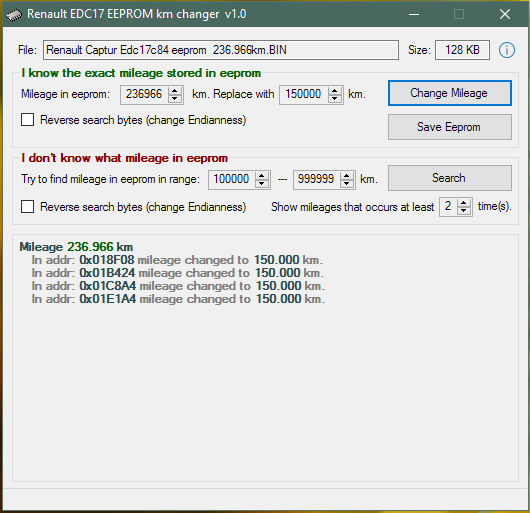Enable Reverse search bytes in unknown-mileage section
This screenshot has width=530, height=513.
27,206
